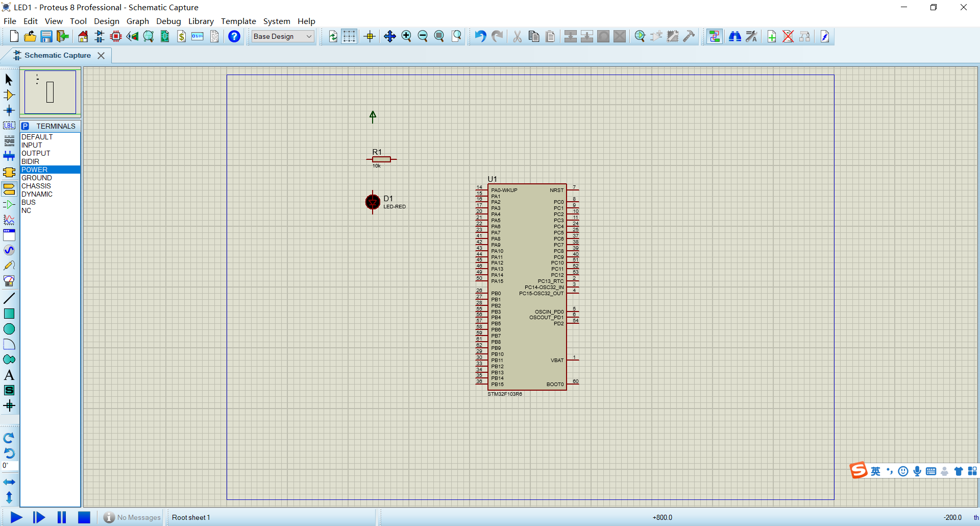The width and height of the screenshot is (980, 526).
Task: Click the Root sheet 1 status label
Action: (191, 517)
